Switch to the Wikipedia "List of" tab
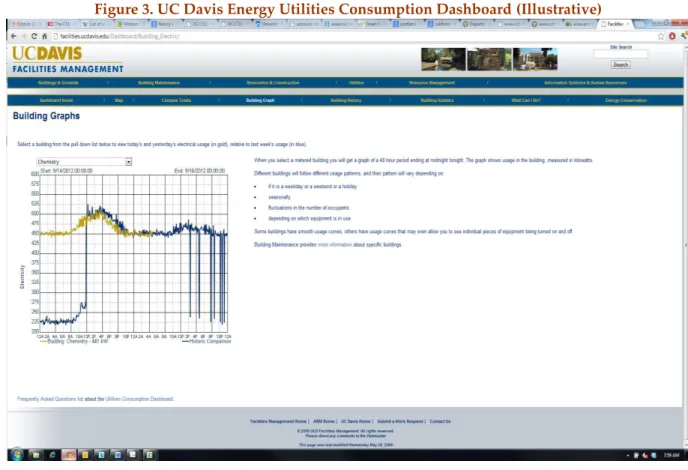The width and height of the screenshot is (688, 470). pos(94,24)
